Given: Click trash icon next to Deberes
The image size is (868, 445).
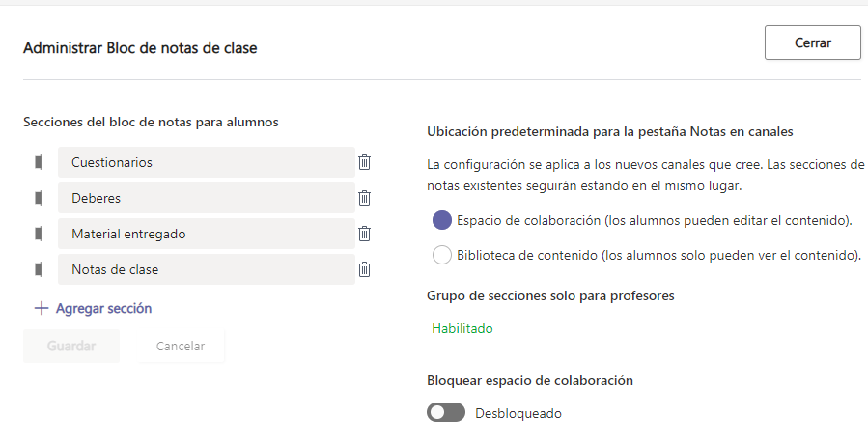Looking at the screenshot, I should coord(364,198).
